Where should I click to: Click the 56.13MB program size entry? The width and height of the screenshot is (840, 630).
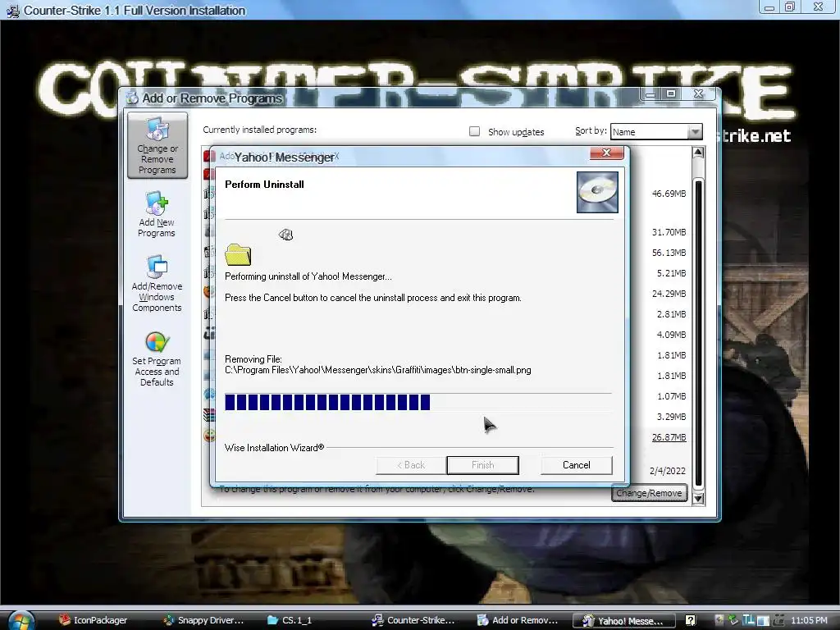click(669, 253)
